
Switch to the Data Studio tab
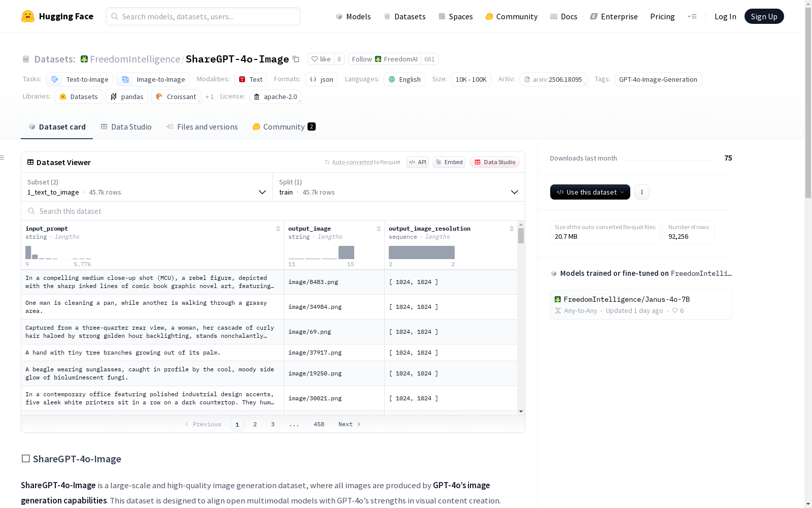(126, 127)
